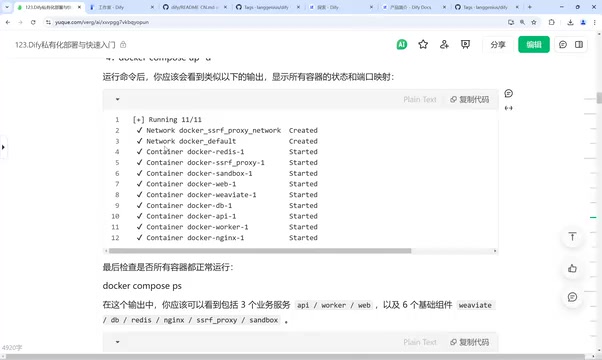Collapse the first code block with arrow
The height and width of the screenshot is (360, 602).
117,99
